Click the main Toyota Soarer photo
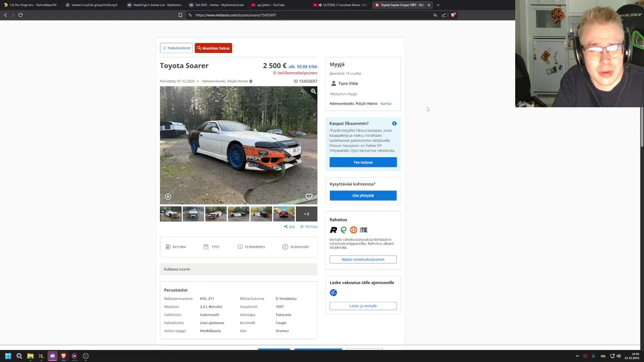Screen dimensions: 644x362 tap(238, 145)
